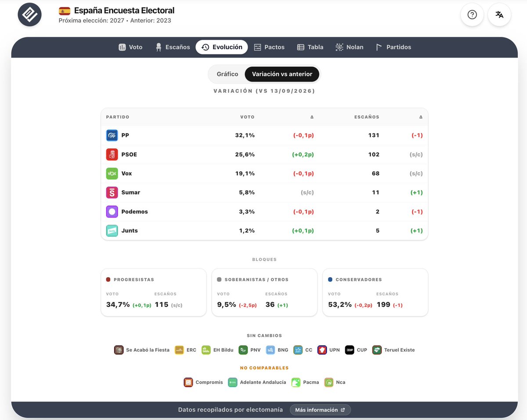Viewport: 527px width, 420px height.
Task: Click the PP party logo
Action: coord(112,135)
